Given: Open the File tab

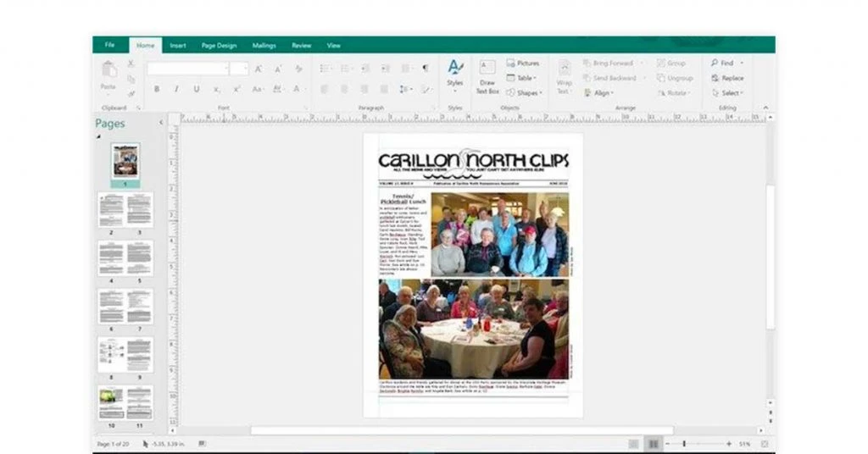Looking at the screenshot, I should (109, 45).
